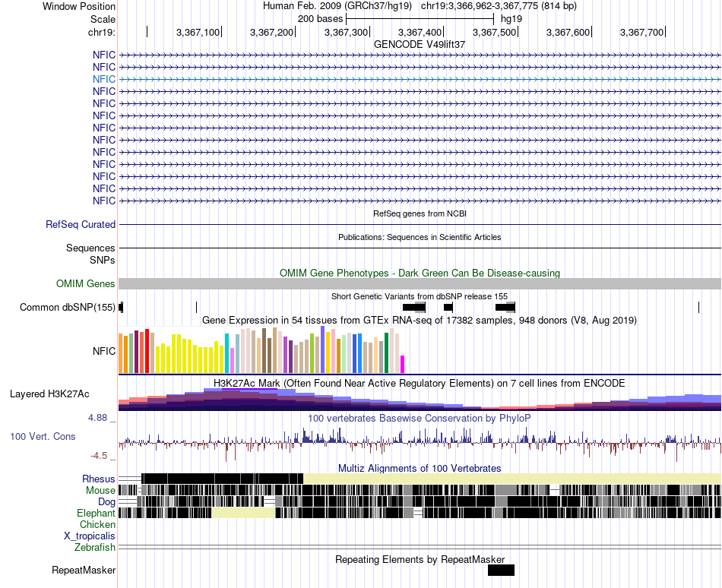Viewport: 722px width, 588px height.
Task: Click the chr19: ruler label
Action: point(101,32)
